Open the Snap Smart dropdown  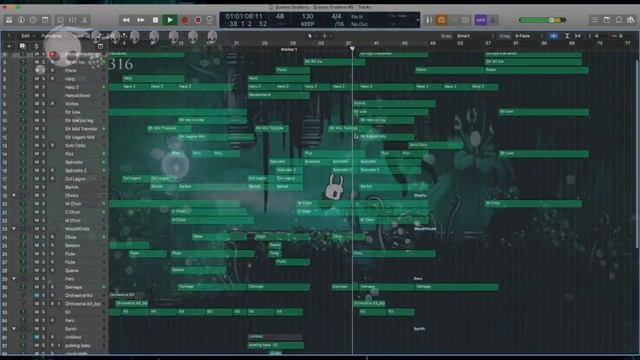[463, 36]
